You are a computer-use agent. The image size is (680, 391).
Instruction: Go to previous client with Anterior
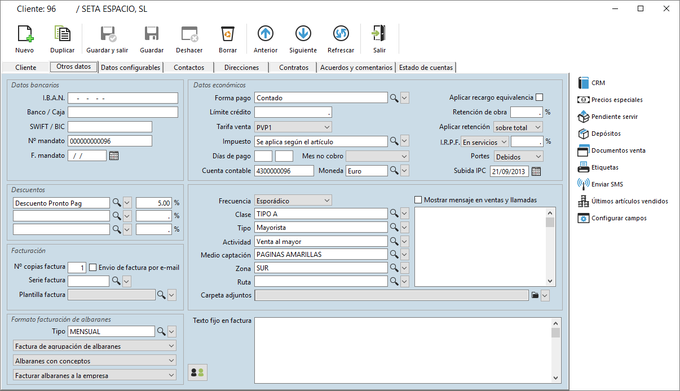[265, 33]
